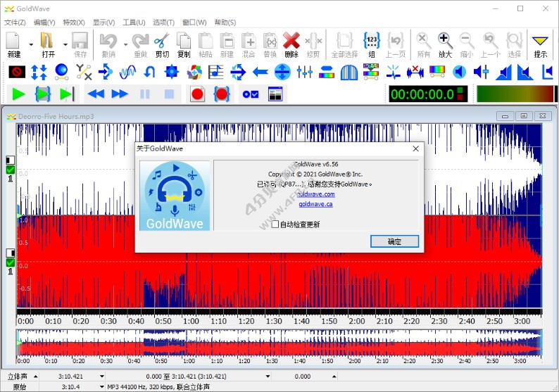Click the green play-to-end button
Image resolution: width=559 pixels, height=392 pixels.
tap(67, 94)
